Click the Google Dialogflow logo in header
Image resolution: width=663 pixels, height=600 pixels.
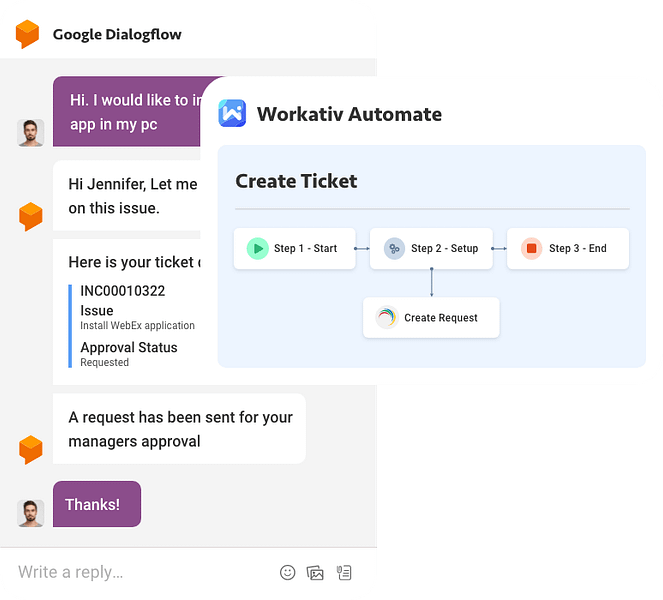(x=27, y=34)
